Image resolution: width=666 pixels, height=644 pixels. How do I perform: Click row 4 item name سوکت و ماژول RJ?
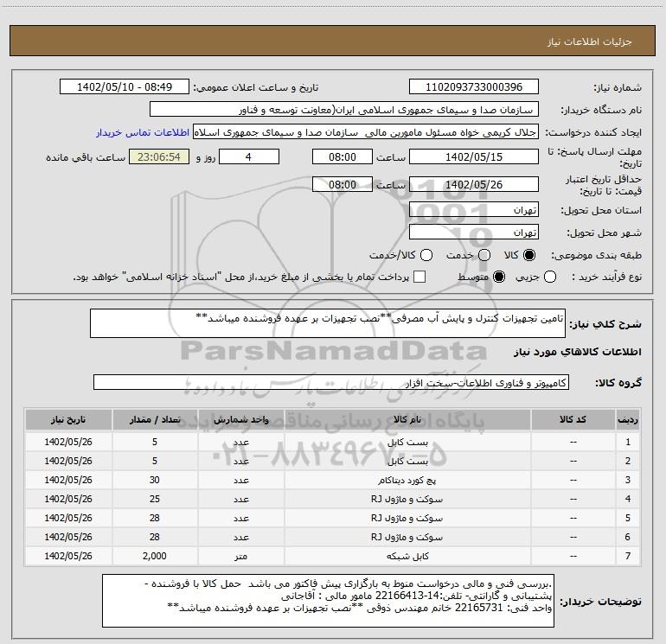(407, 500)
